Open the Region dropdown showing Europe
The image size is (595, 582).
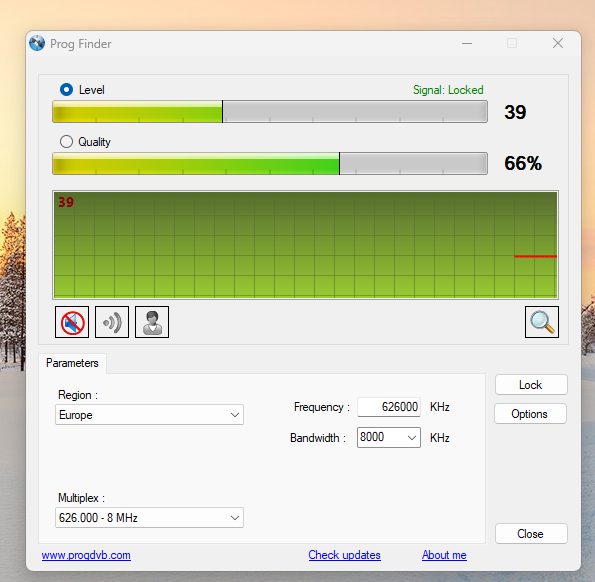click(x=150, y=414)
